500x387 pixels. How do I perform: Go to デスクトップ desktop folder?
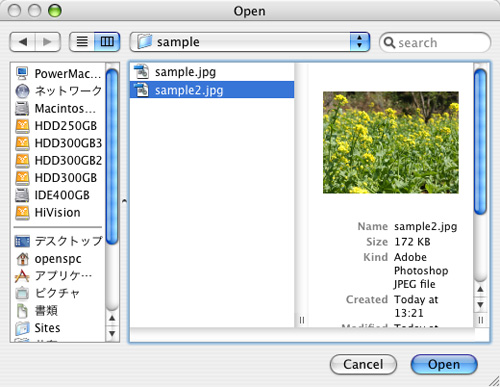[58, 241]
